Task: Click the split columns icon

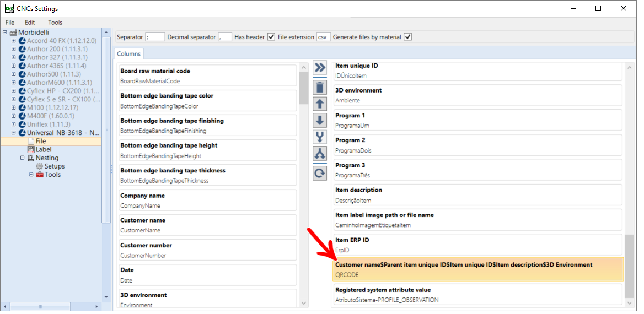Action: (x=320, y=154)
